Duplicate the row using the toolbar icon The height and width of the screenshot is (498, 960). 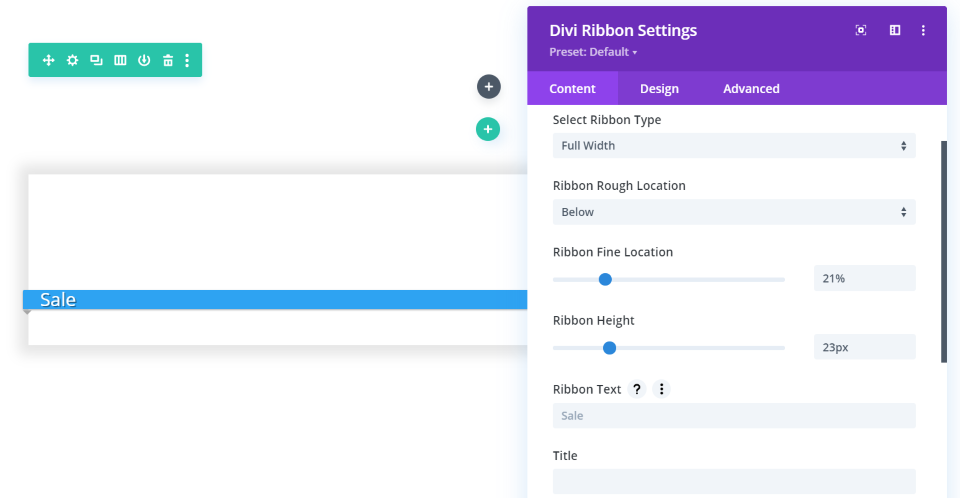tap(96, 61)
